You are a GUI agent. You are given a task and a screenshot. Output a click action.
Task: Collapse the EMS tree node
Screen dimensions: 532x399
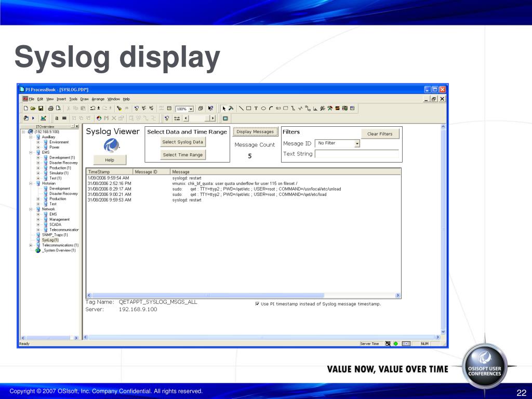(31, 152)
